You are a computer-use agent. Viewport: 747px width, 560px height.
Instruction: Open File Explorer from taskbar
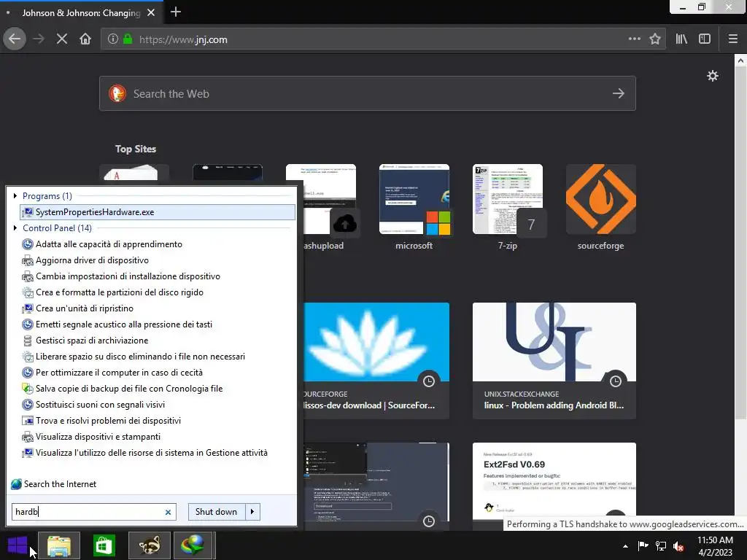59,545
